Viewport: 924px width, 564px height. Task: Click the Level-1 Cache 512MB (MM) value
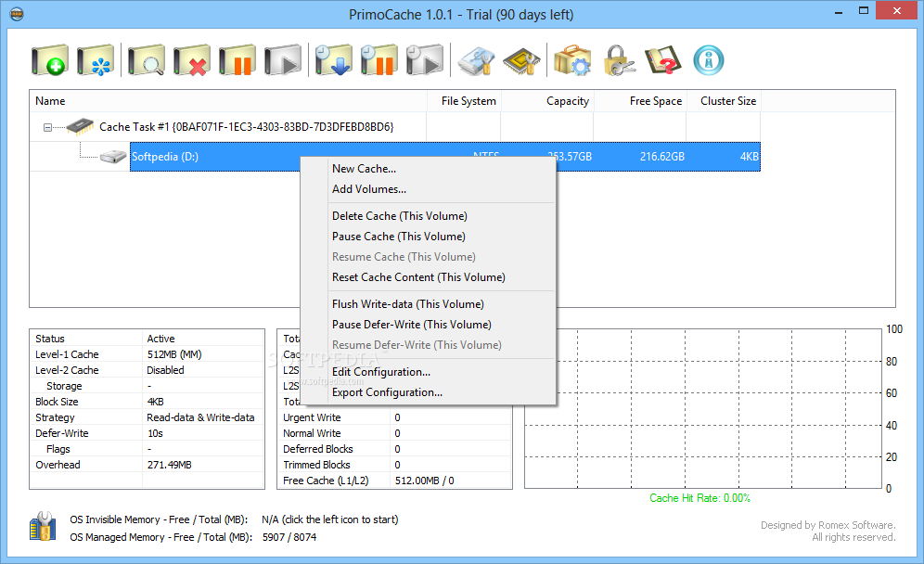coord(174,354)
